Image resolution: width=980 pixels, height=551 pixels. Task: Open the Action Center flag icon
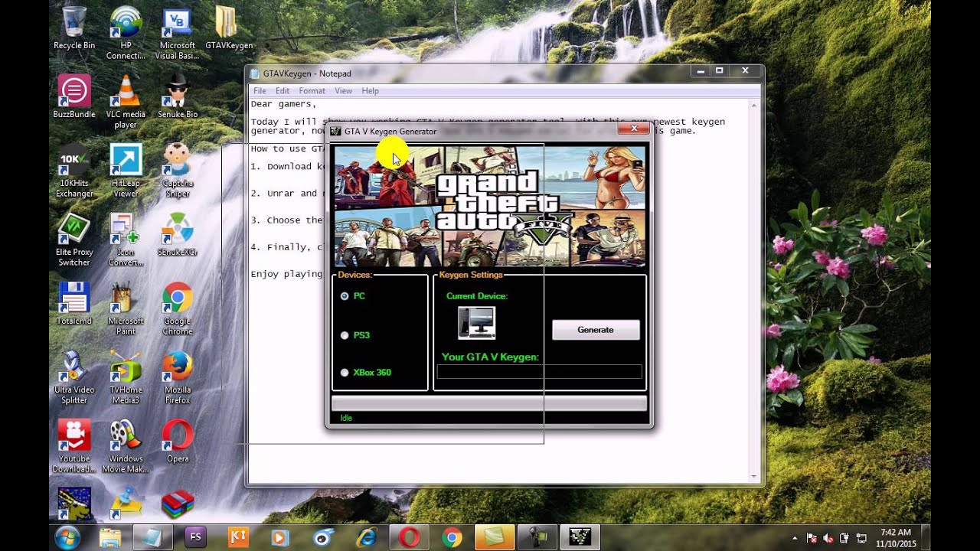tap(812, 539)
